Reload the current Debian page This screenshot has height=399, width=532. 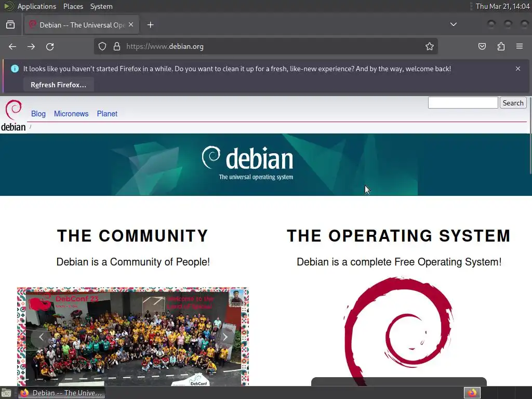click(50, 46)
